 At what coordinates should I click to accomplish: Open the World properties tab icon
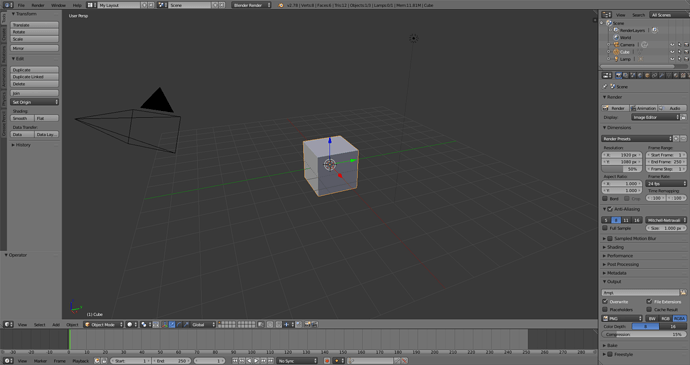pyautogui.click(x=640, y=76)
